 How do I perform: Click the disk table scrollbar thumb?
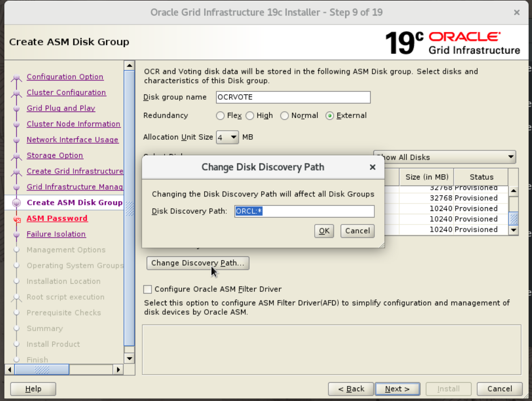(514, 219)
